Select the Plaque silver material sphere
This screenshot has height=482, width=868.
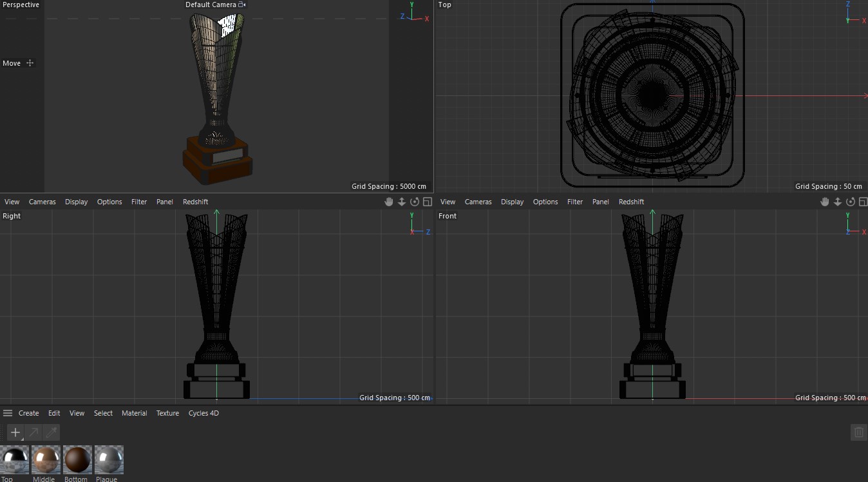109,459
